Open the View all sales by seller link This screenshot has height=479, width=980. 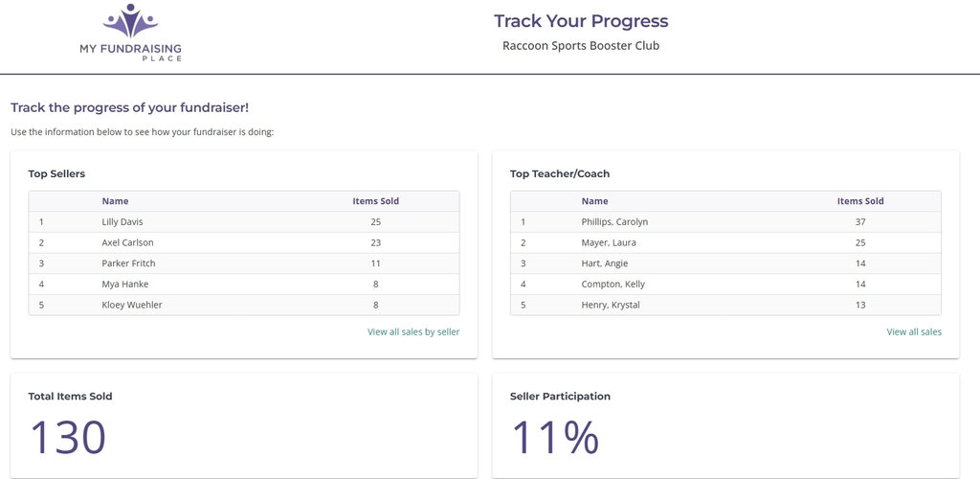tap(412, 331)
